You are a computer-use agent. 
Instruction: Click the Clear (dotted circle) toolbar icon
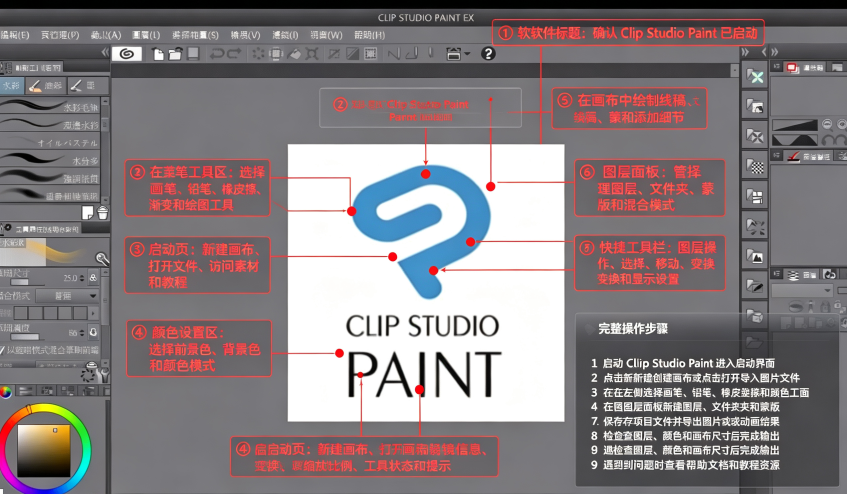click(259, 53)
